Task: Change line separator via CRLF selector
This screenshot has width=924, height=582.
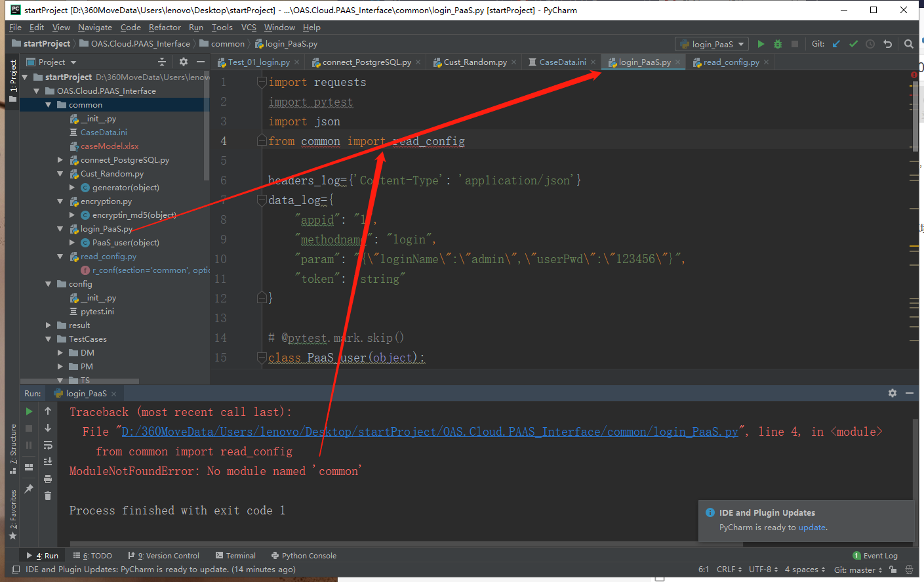Action: (x=727, y=570)
